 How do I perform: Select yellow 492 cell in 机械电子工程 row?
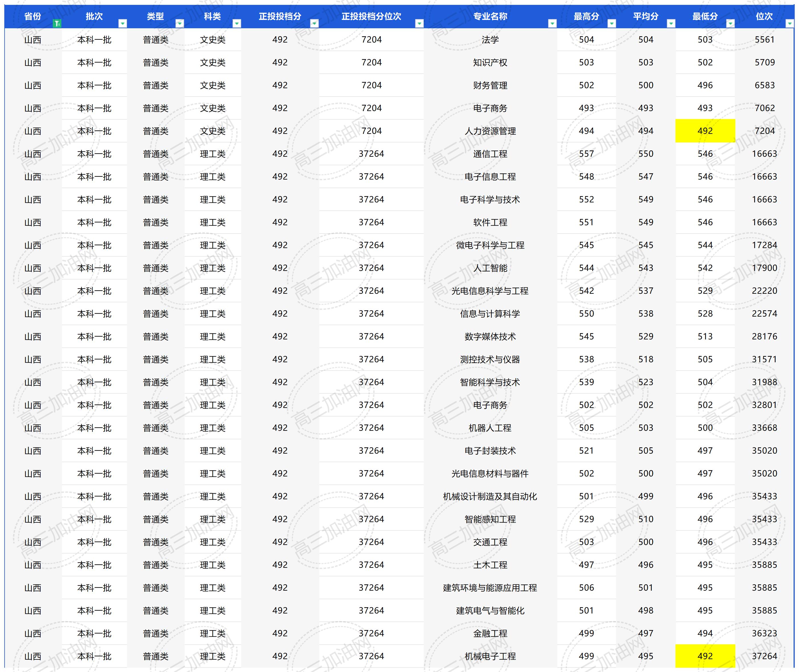(x=705, y=656)
